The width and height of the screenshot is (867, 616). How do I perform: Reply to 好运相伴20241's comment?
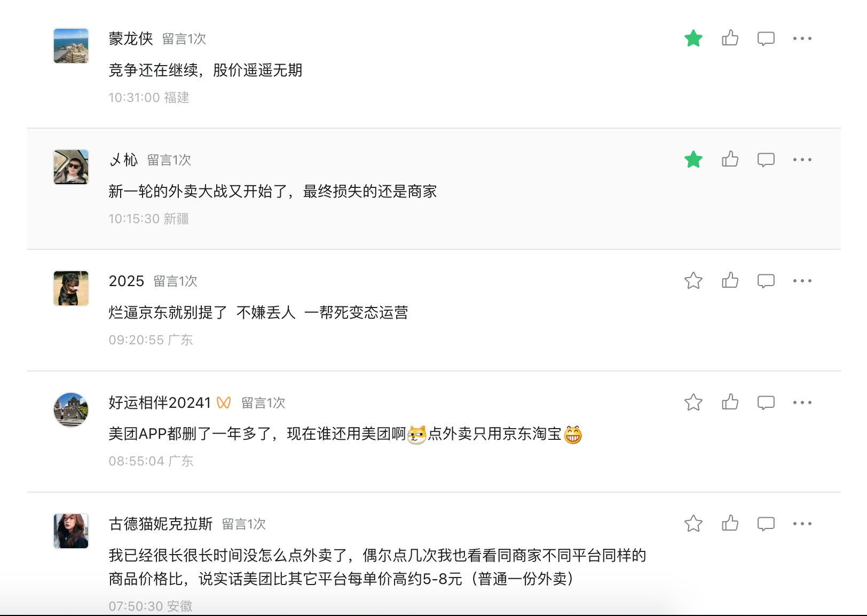766,402
